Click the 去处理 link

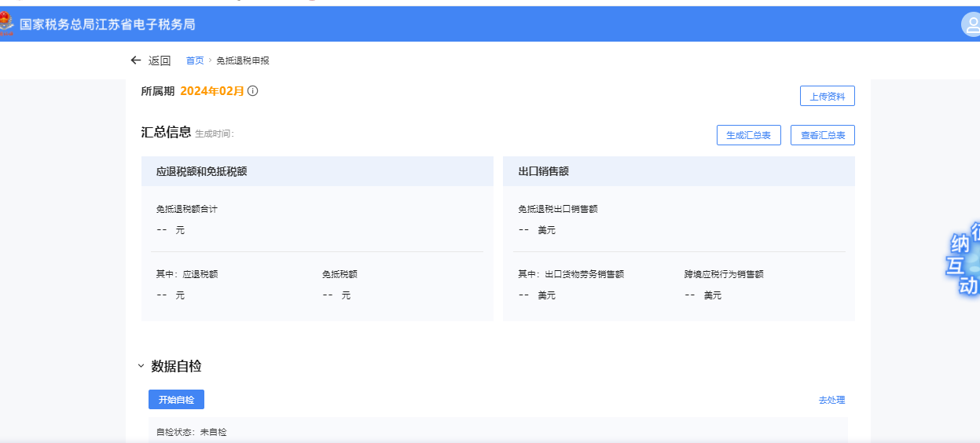click(831, 400)
